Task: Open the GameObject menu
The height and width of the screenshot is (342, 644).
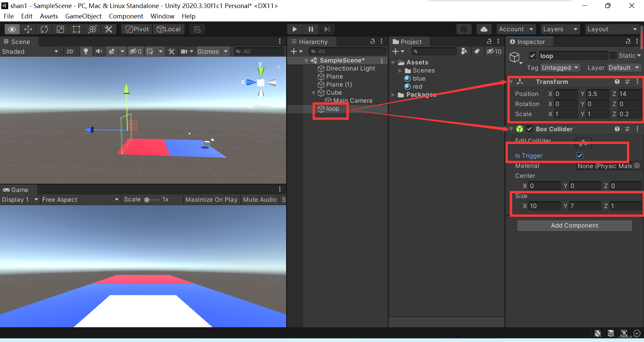Action: pos(83,16)
